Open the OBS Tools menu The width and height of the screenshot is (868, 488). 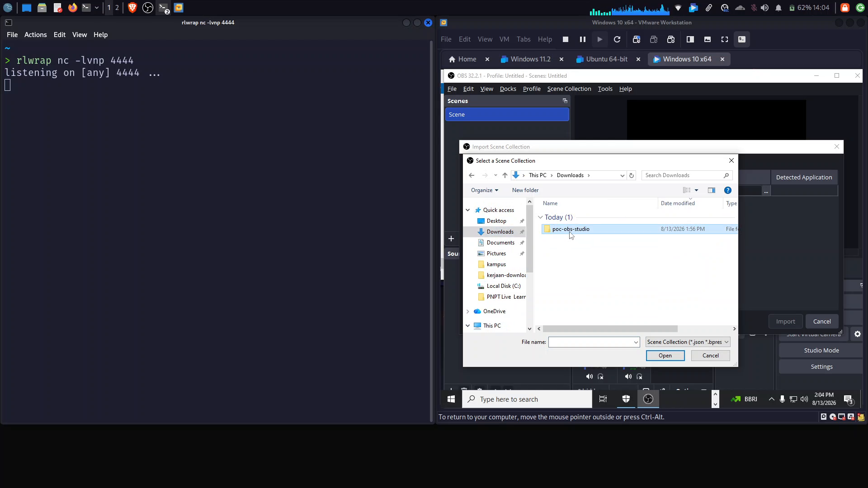coord(605,89)
